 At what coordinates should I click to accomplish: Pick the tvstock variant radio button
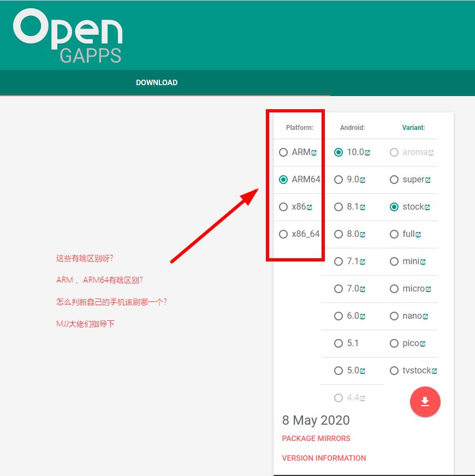pos(394,371)
